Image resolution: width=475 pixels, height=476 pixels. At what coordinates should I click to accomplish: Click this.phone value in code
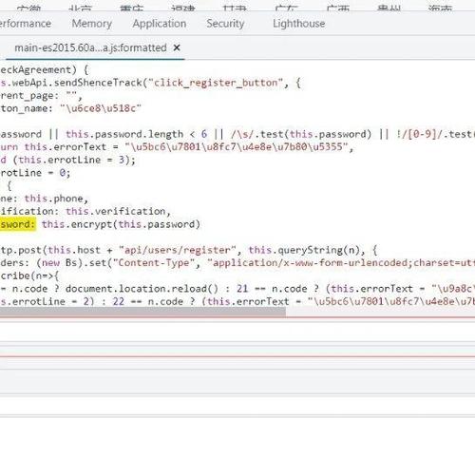(54, 199)
